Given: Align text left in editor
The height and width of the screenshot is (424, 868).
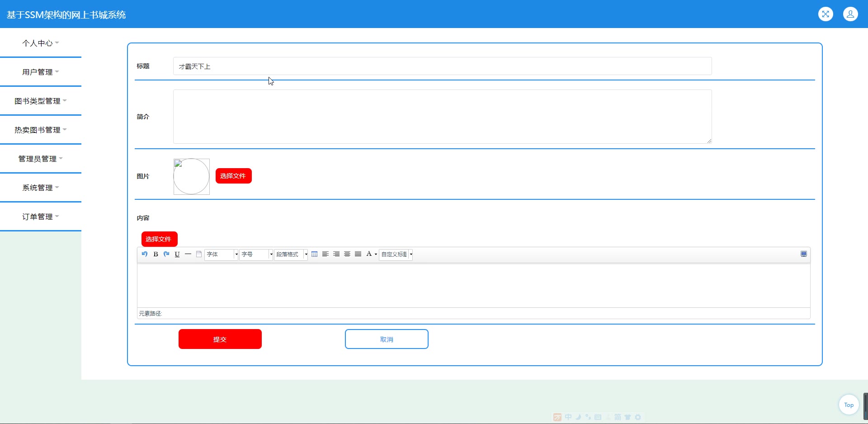Looking at the screenshot, I should click(x=325, y=254).
